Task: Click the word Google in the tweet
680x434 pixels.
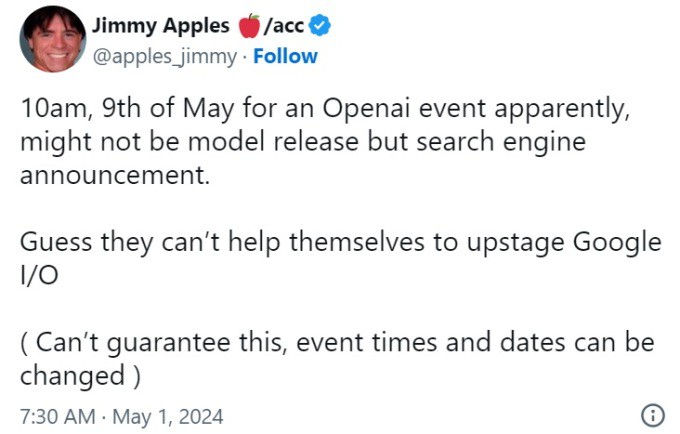Action: (x=617, y=242)
